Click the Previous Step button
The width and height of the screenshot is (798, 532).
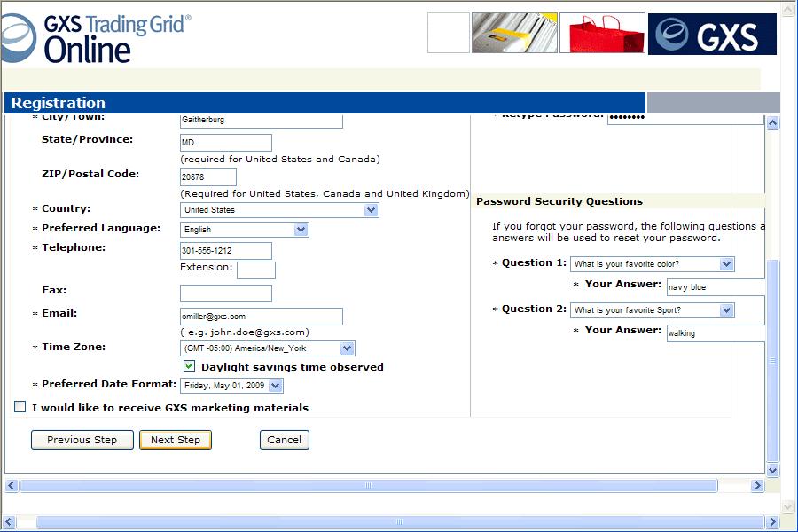click(82, 440)
